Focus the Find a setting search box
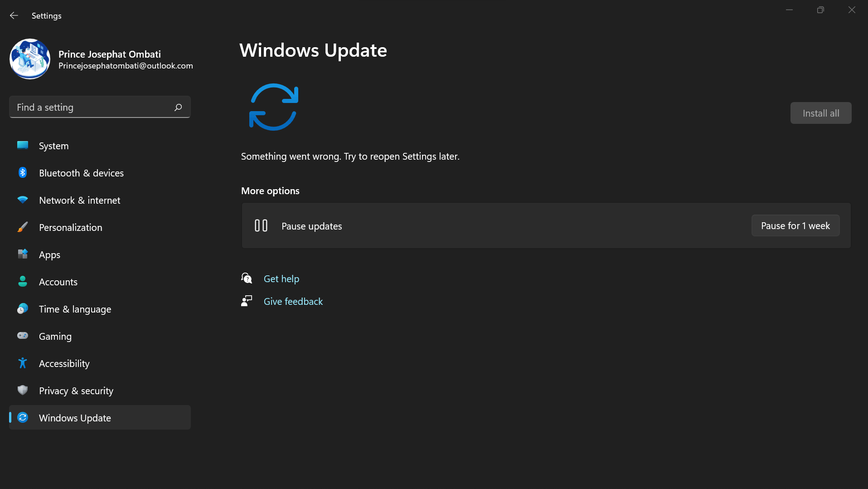 coord(100,107)
